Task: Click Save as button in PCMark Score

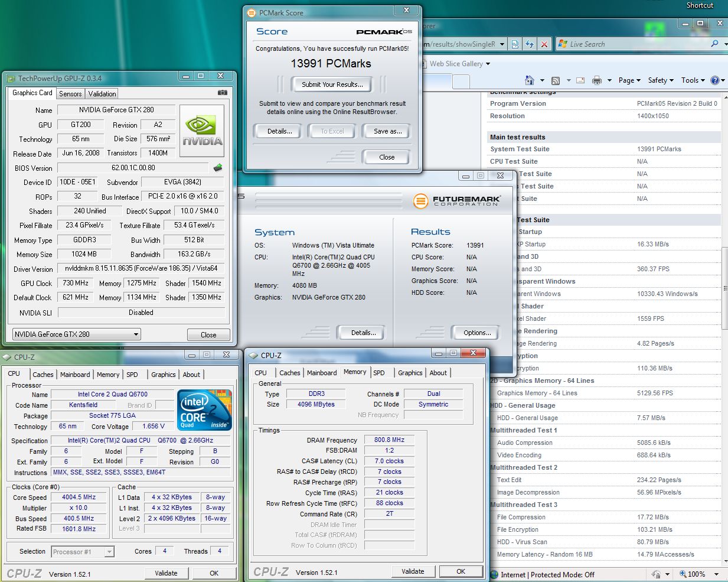Action: click(x=388, y=131)
